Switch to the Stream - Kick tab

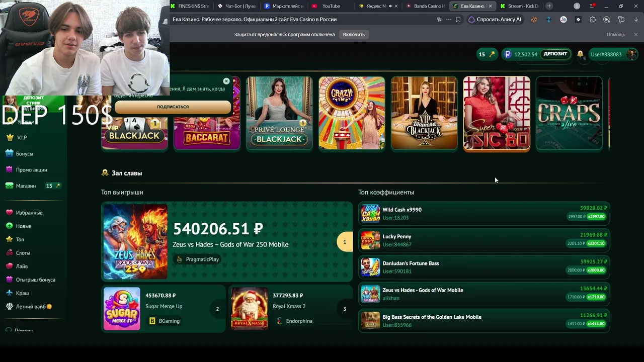pyautogui.click(x=520, y=6)
